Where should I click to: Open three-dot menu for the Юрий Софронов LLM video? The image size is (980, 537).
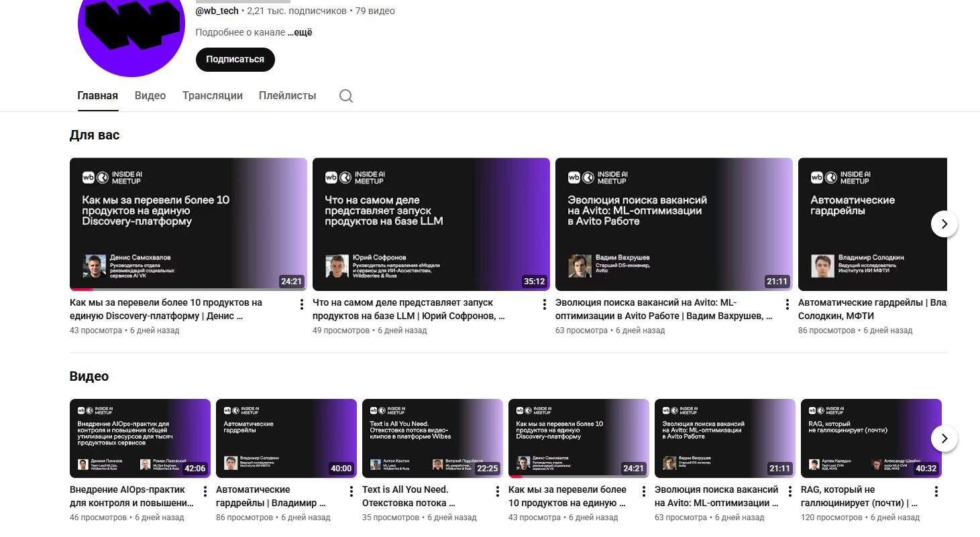tap(544, 304)
